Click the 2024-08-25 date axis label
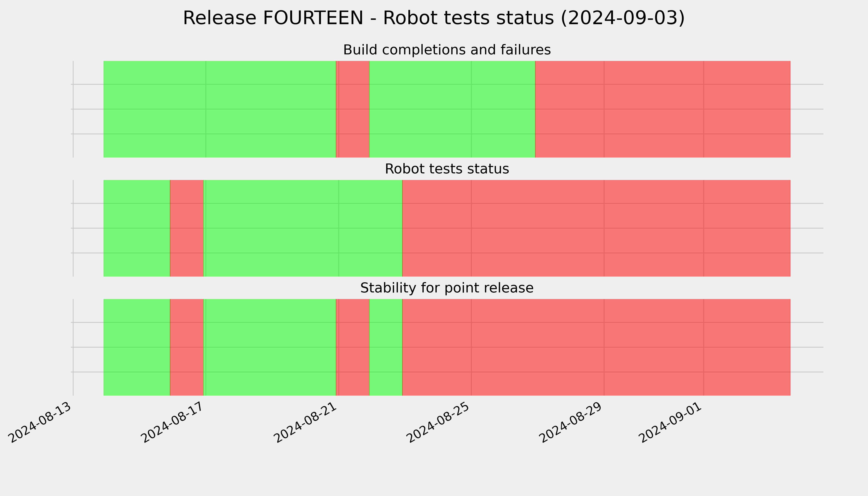 point(439,422)
